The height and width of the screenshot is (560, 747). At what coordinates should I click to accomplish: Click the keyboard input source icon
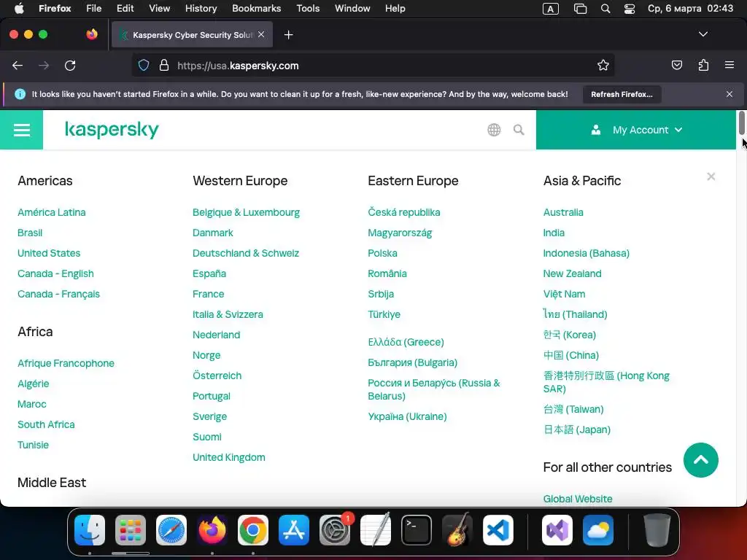pyautogui.click(x=550, y=9)
